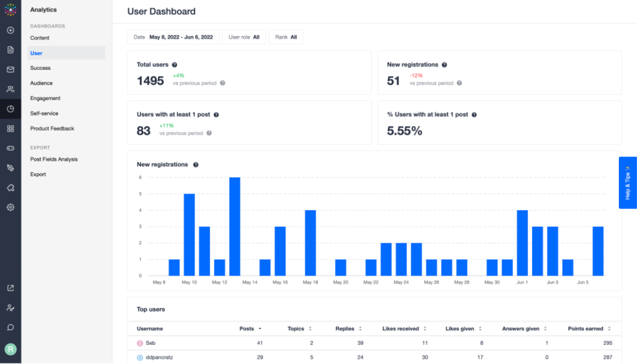Click the New registrations card help icon
This screenshot has width=637, height=364.
pyautogui.click(x=444, y=65)
